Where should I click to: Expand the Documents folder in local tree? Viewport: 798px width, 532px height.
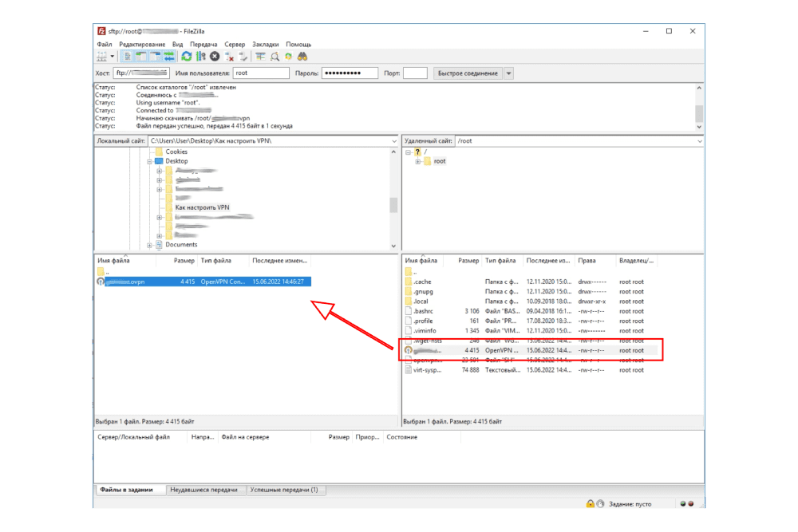coord(149,245)
